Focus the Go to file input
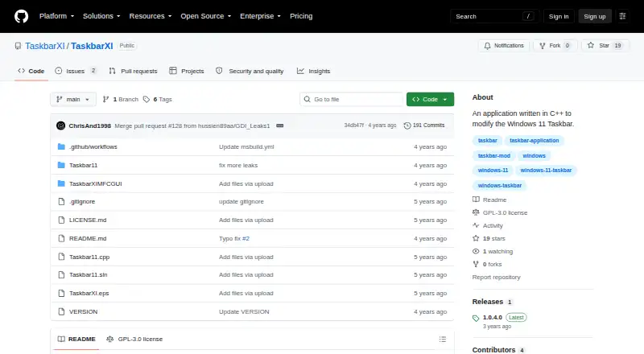 (x=352, y=100)
